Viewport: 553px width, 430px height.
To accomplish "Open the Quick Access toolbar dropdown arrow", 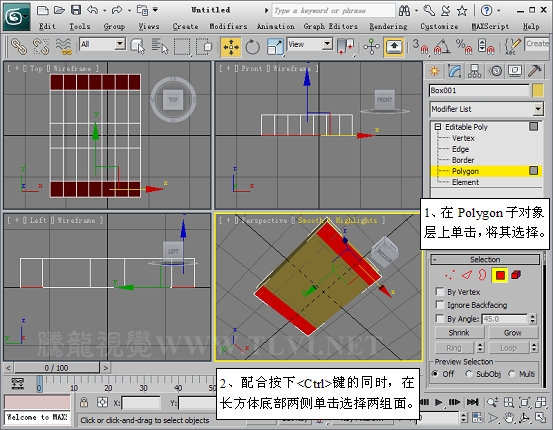I will click(156, 10).
